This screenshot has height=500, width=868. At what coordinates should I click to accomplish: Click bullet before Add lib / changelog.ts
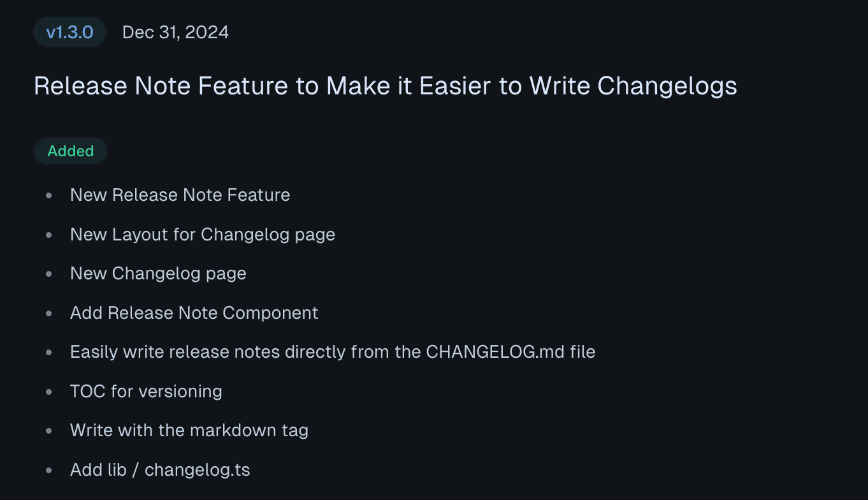click(49, 471)
